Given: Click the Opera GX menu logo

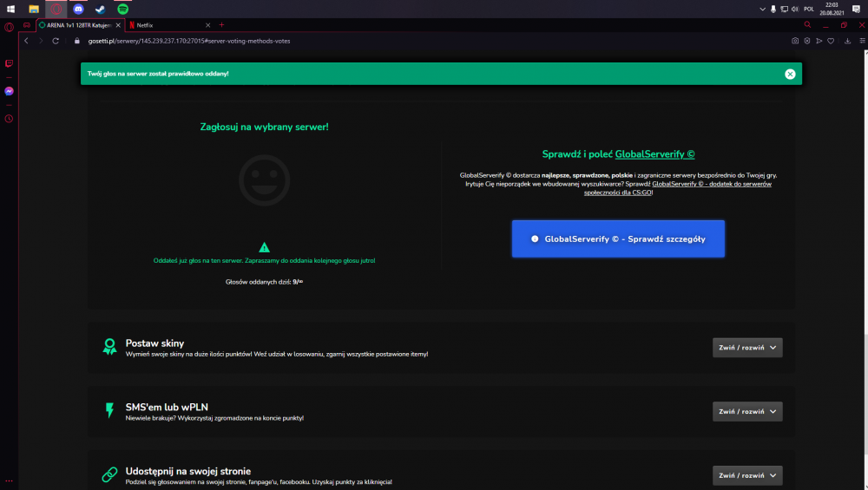Looking at the screenshot, I should coord(9,27).
